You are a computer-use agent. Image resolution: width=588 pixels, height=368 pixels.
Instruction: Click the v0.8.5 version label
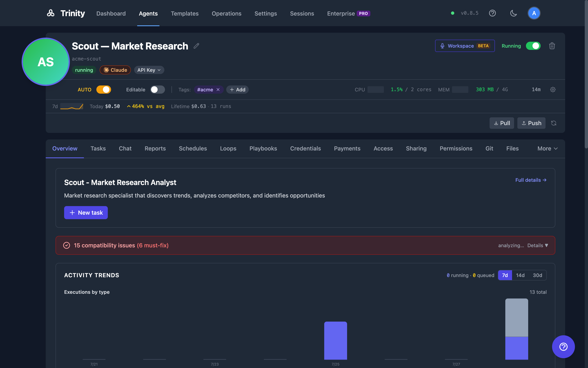click(x=469, y=13)
